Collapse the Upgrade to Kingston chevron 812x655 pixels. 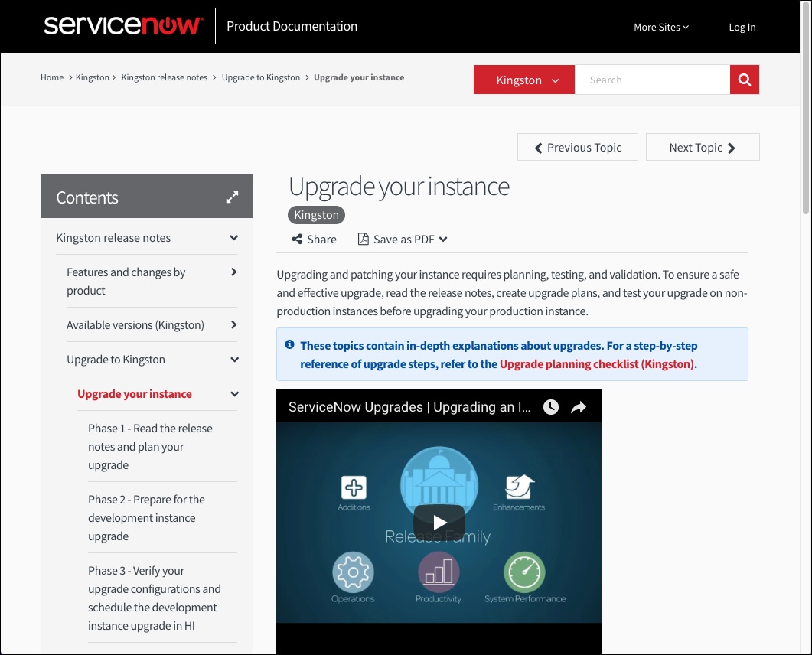point(235,360)
